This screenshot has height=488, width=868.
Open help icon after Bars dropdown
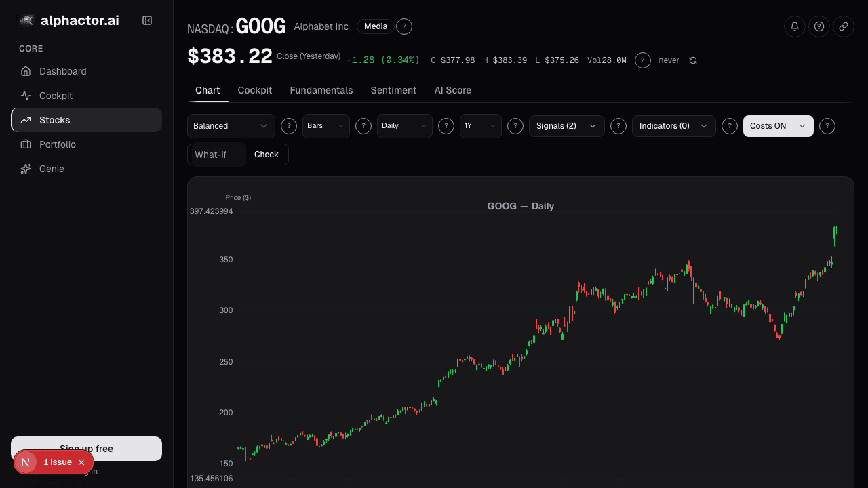(x=363, y=126)
